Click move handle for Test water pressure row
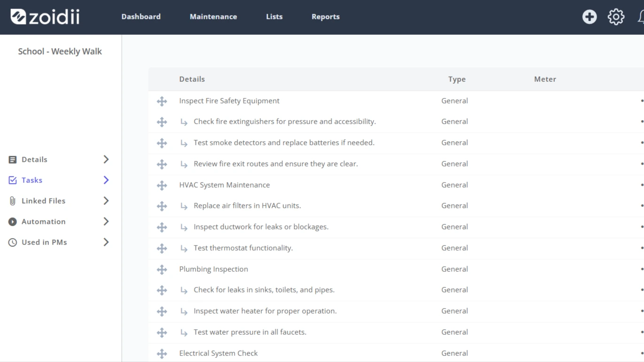The height and width of the screenshot is (362, 644). pyautogui.click(x=162, y=332)
